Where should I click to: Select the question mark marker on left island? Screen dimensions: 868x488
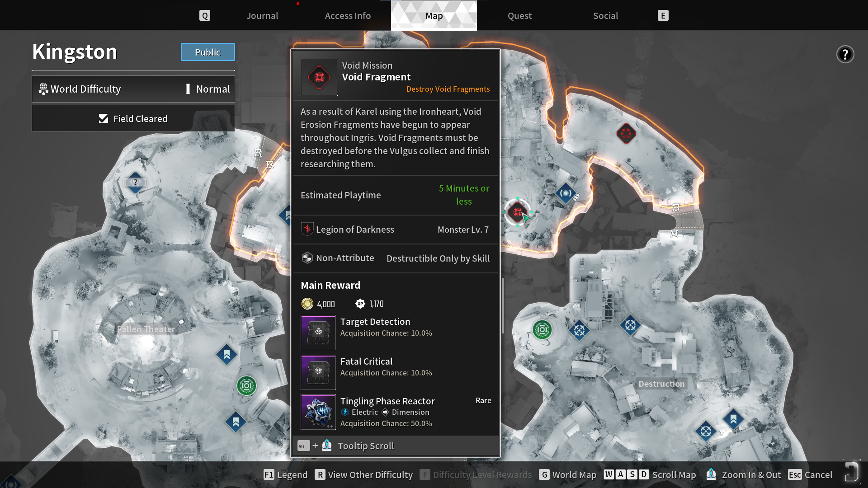tap(135, 183)
